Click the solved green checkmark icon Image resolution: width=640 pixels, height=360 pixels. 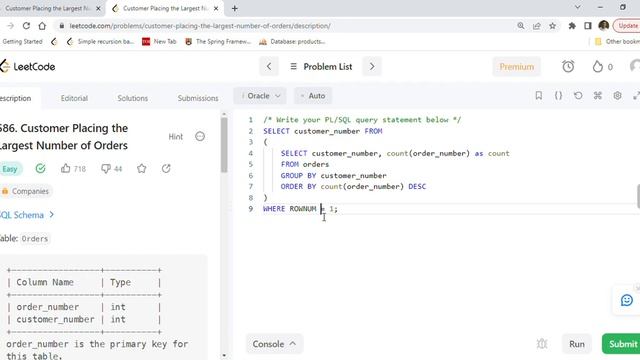tap(40, 169)
